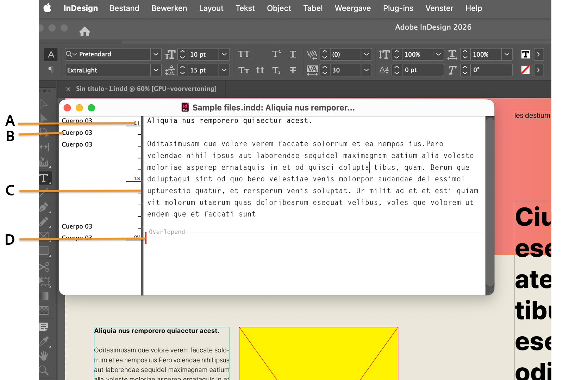Switch to paragraph formatting controls icon

51,70
